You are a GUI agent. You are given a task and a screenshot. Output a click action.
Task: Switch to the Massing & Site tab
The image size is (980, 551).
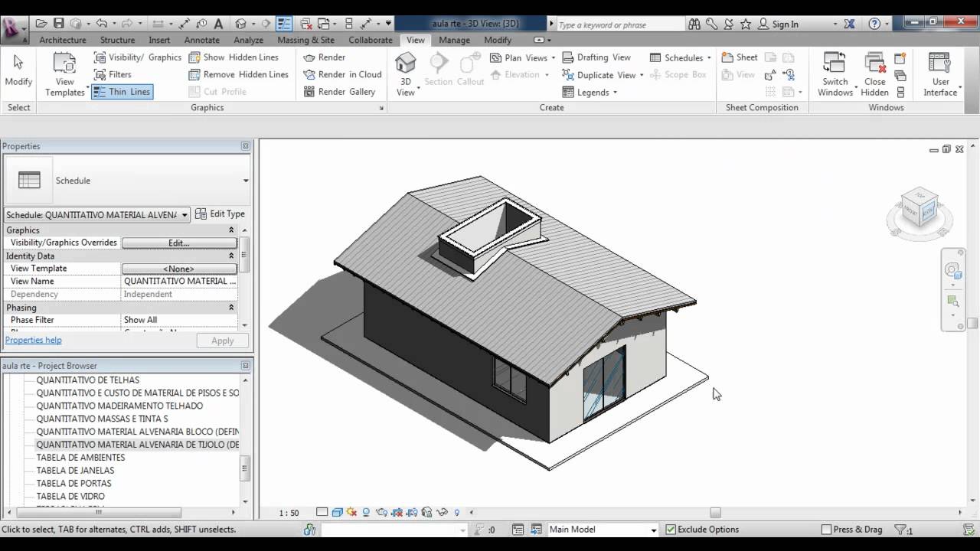click(x=305, y=40)
